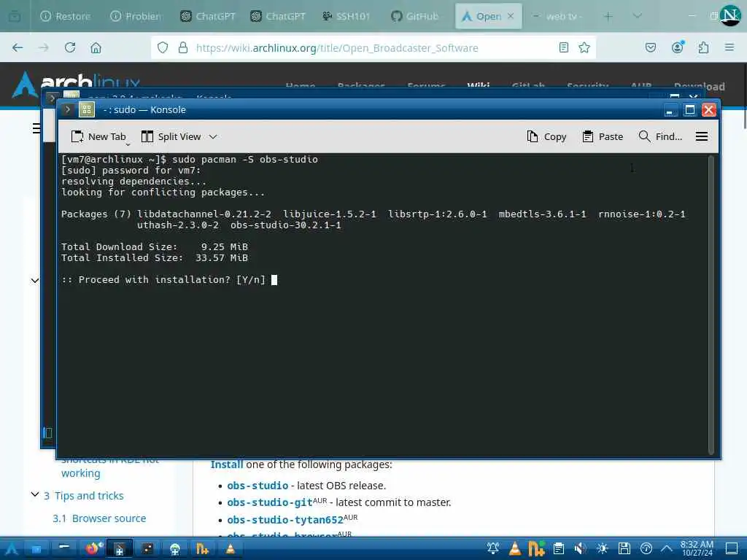747x560 pixels.
Task: Open the obs-studio-git AUR link
Action: click(x=270, y=502)
